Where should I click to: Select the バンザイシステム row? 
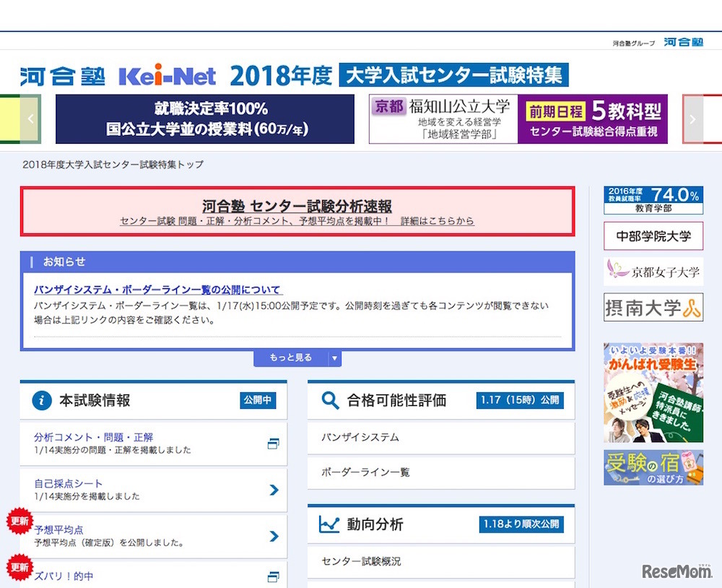(441, 437)
